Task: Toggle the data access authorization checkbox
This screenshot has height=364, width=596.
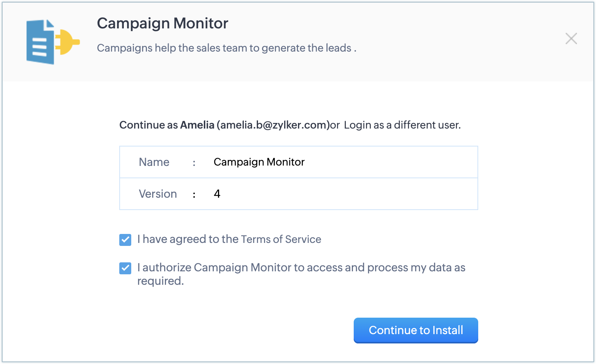Action: (125, 268)
